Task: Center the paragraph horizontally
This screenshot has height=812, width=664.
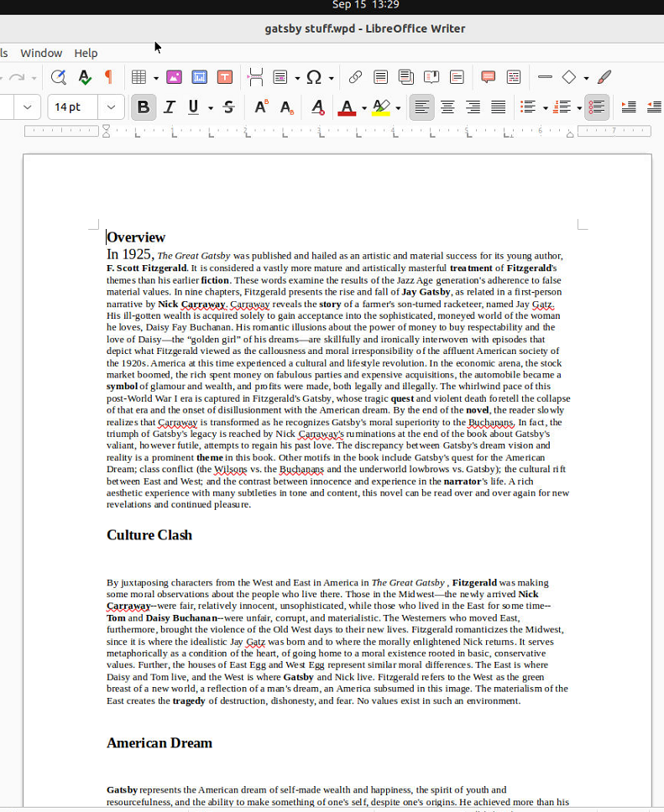Action: [447, 107]
